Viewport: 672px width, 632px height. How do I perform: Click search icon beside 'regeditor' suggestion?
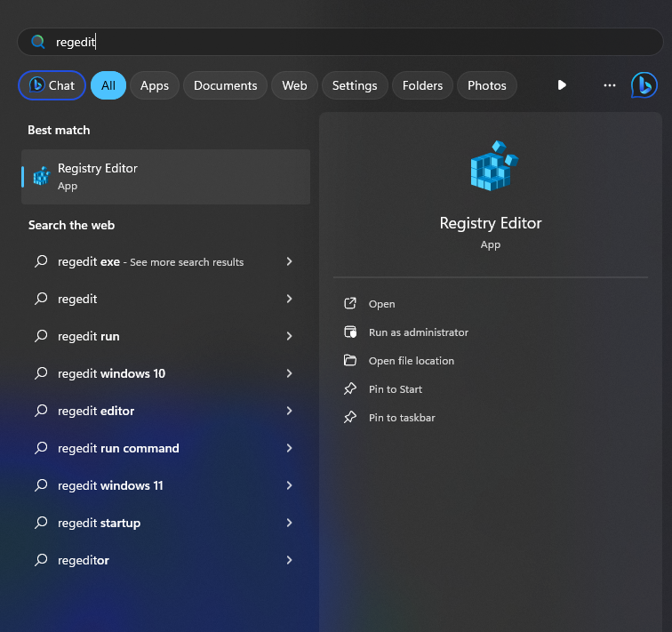click(41, 560)
